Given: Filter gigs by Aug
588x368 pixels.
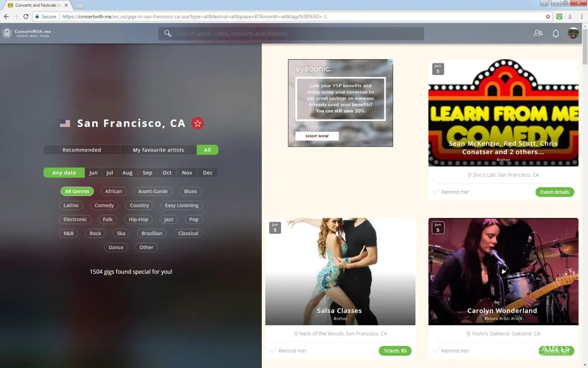Looking at the screenshot, I should tap(128, 173).
